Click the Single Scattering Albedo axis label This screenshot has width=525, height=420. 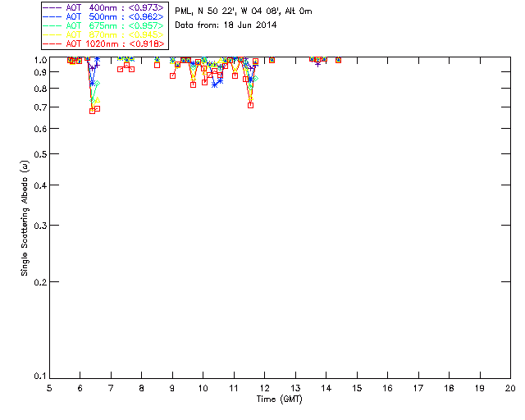25,217
